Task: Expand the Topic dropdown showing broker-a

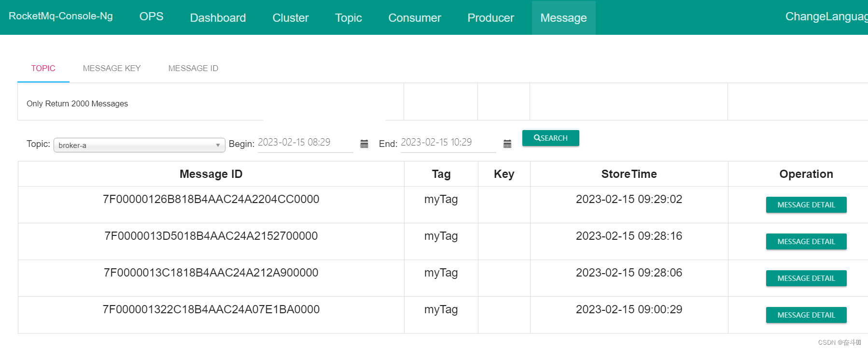Action: (140, 145)
